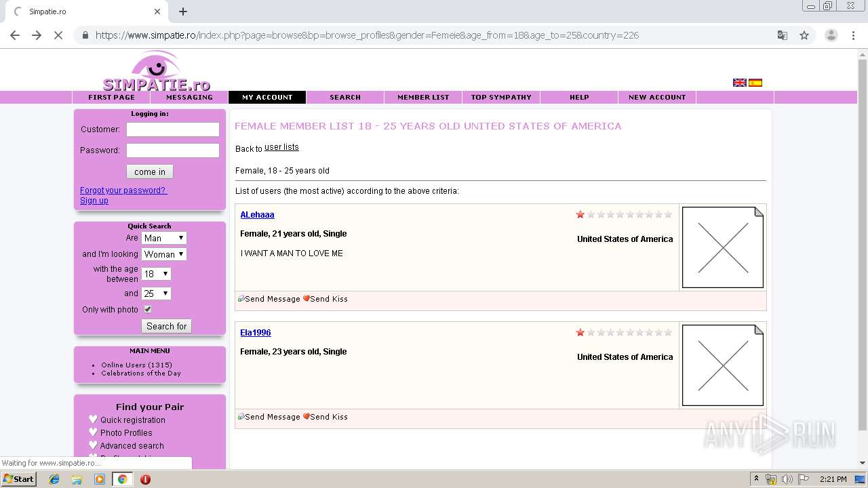Go back to user lists link
868x488 pixels.
pos(281,147)
